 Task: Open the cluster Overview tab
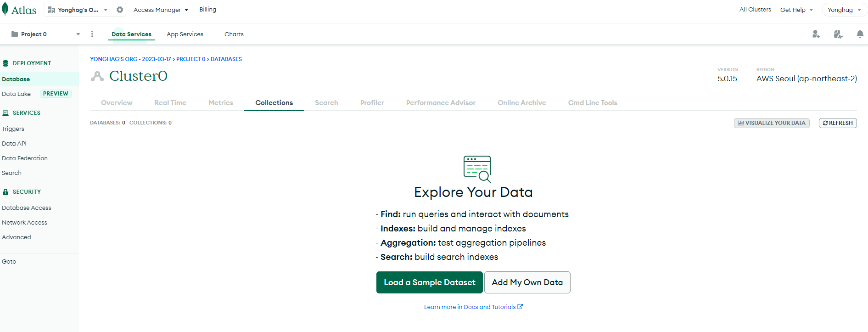point(117,103)
